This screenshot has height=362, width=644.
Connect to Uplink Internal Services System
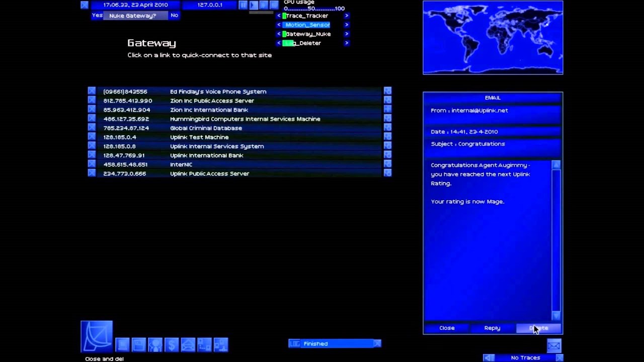pyautogui.click(x=239, y=146)
